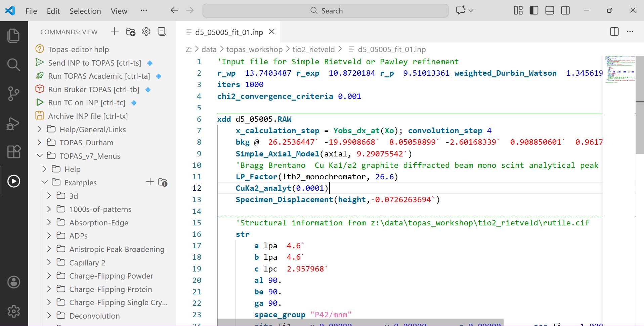644x326 pixels.
Task: Click the Run TOPAS Academic command
Action: (99, 76)
